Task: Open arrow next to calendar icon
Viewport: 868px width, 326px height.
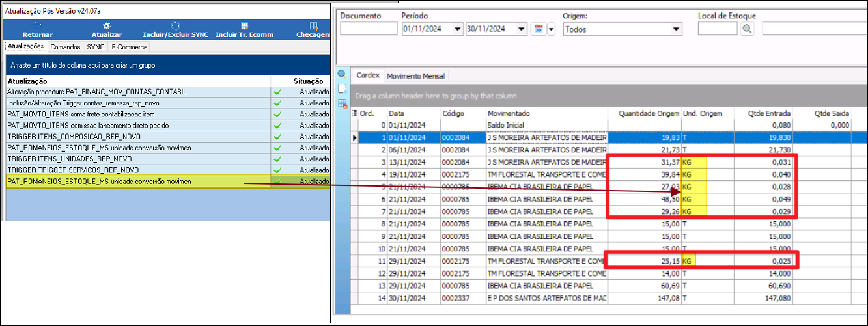Action: 552,29
